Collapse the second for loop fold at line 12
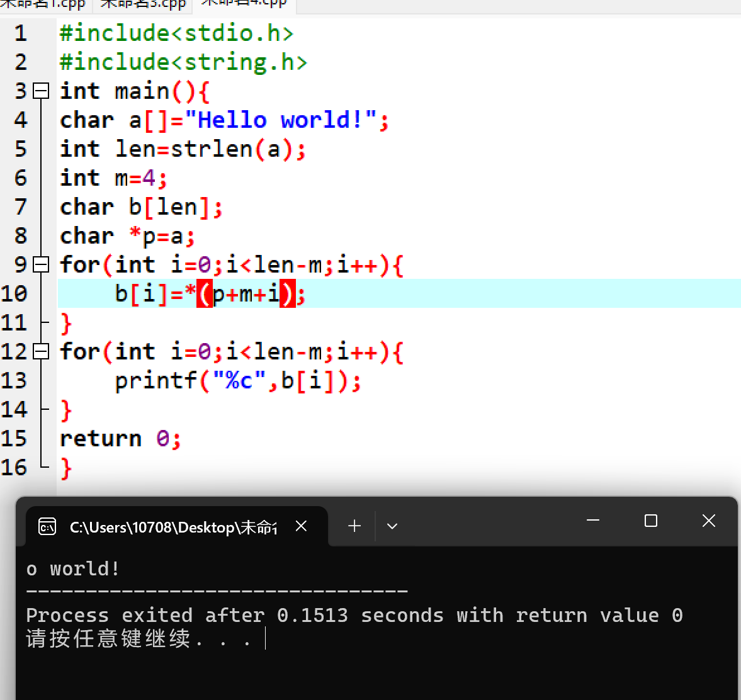This screenshot has width=741, height=700. [41, 351]
